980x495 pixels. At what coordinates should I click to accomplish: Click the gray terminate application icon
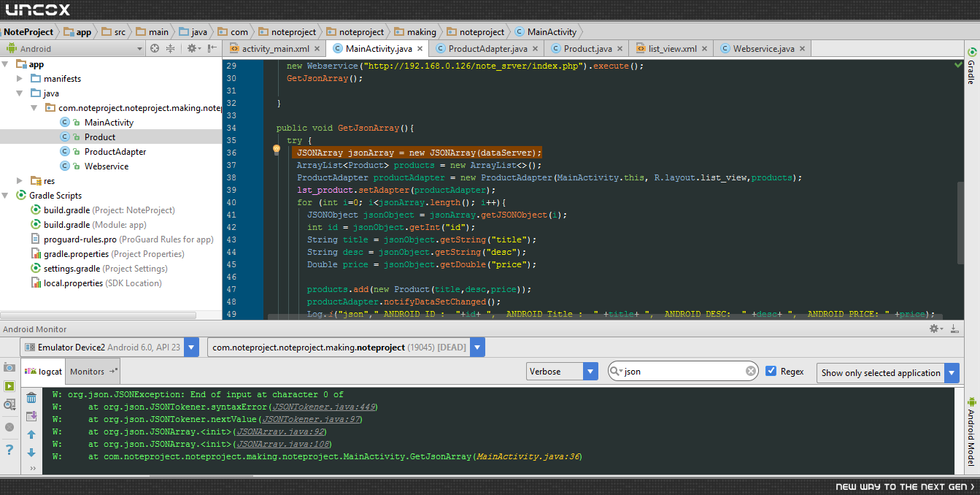pos(9,427)
